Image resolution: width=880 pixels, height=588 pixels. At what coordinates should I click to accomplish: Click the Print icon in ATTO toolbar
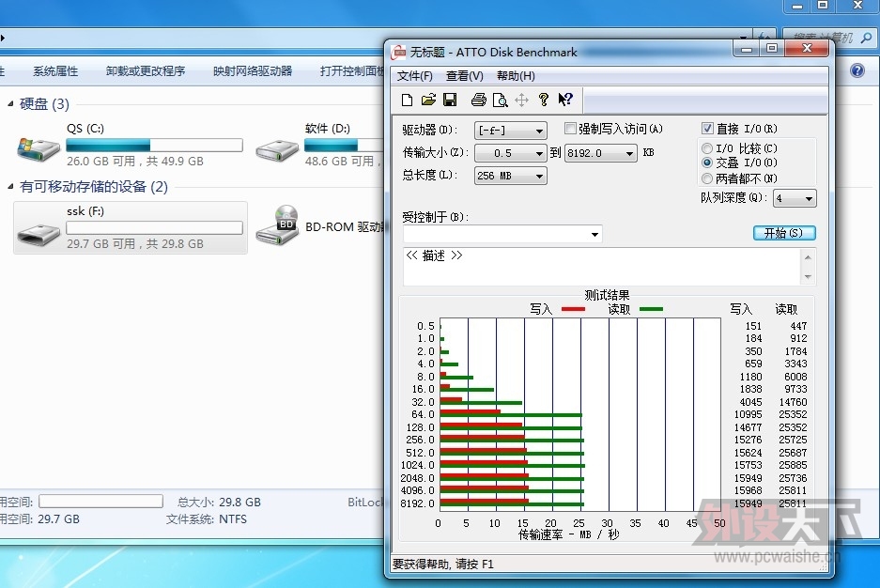coord(478,100)
